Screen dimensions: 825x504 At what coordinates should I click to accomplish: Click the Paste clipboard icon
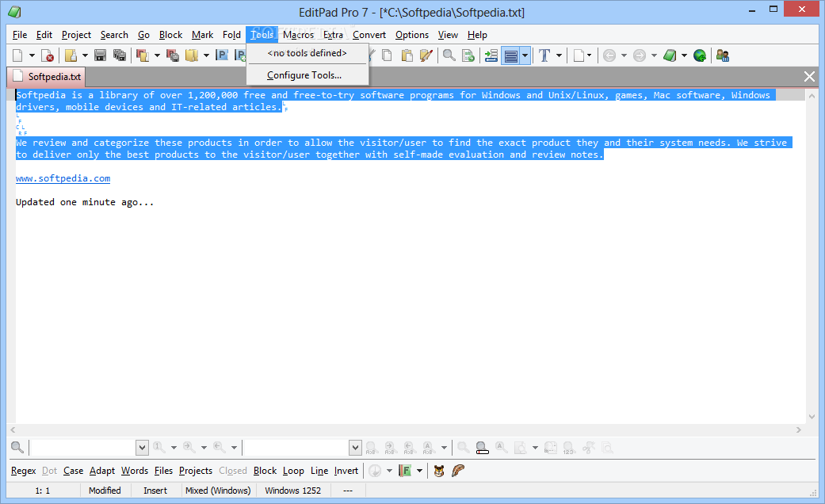click(x=407, y=55)
